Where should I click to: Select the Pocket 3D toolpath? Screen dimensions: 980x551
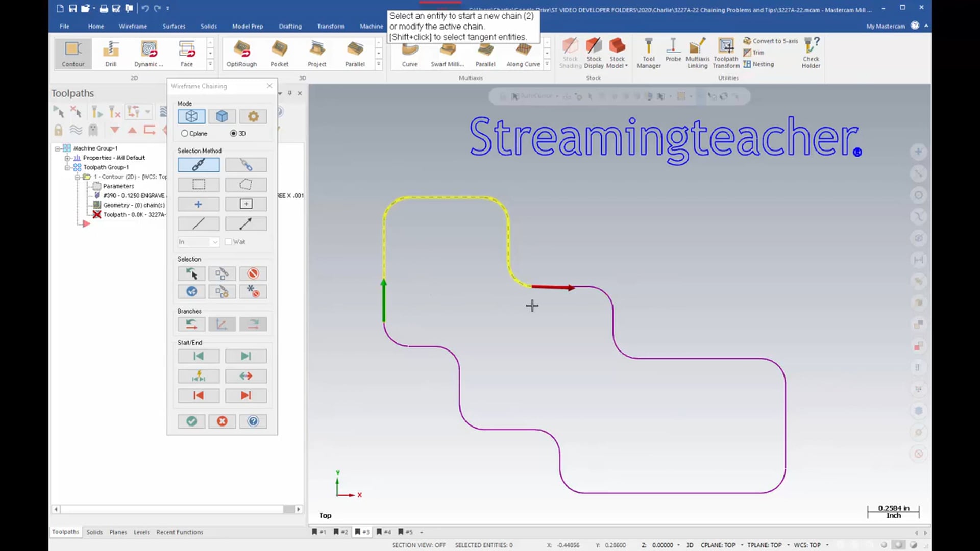(x=279, y=54)
